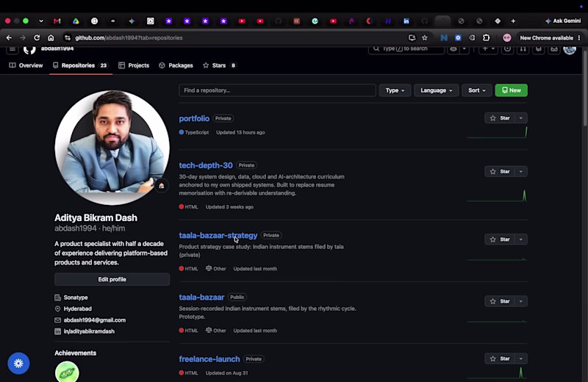
Task: Open a new browser tab with plus icon
Action: [x=513, y=21]
